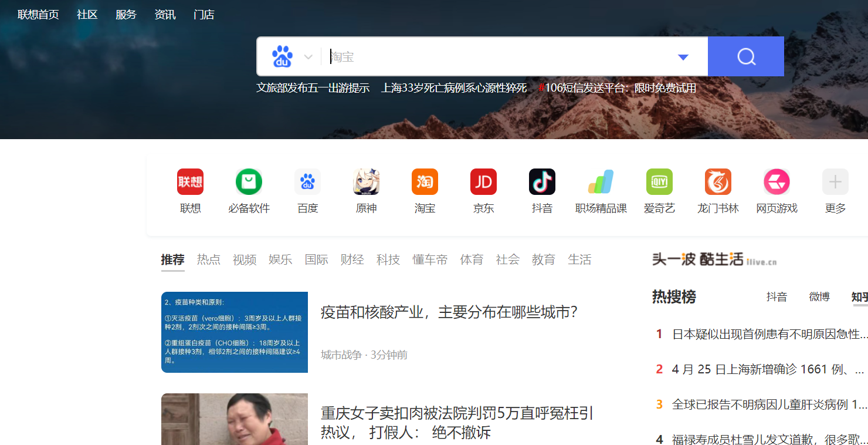Viewport: 868px width, 445px height.
Task: Switch to the 科技 news tab
Action: point(388,259)
